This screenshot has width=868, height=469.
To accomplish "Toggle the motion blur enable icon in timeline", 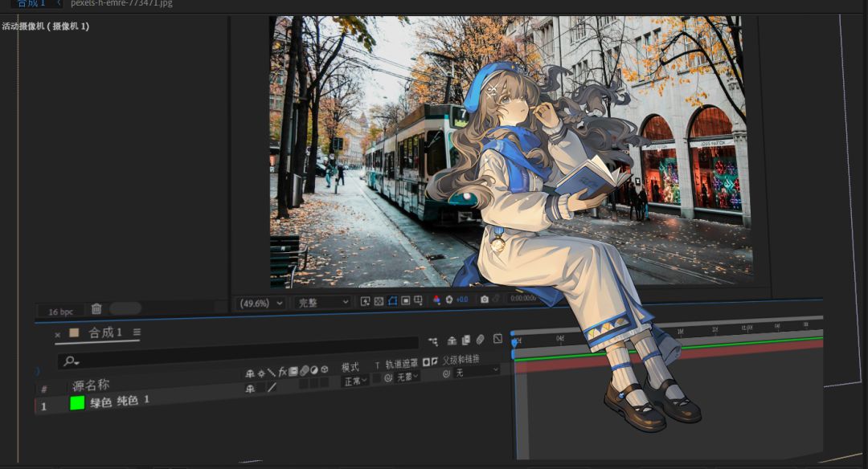I will (x=480, y=341).
